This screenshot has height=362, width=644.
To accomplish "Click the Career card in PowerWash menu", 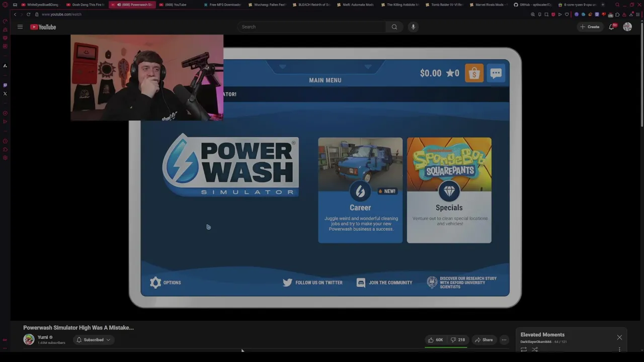I will pyautogui.click(x=360, y=190).
